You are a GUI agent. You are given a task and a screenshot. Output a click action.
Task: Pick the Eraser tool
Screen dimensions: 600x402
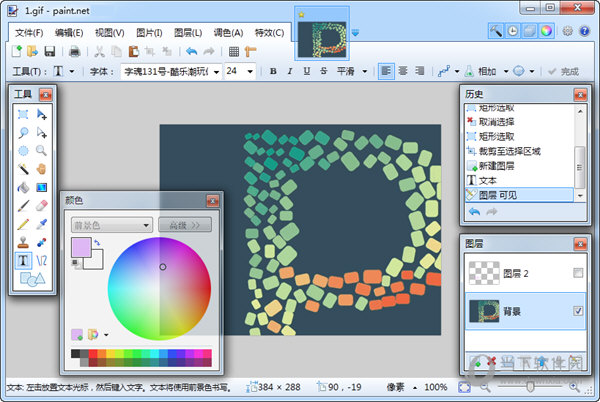pyautogui.click(x=41, y=204)
